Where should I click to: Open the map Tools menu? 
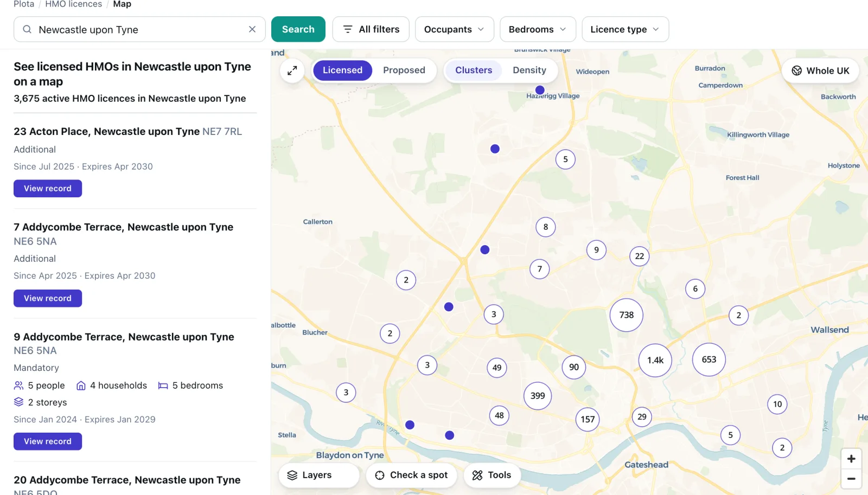pyautogui.click(x=492, y=475)
